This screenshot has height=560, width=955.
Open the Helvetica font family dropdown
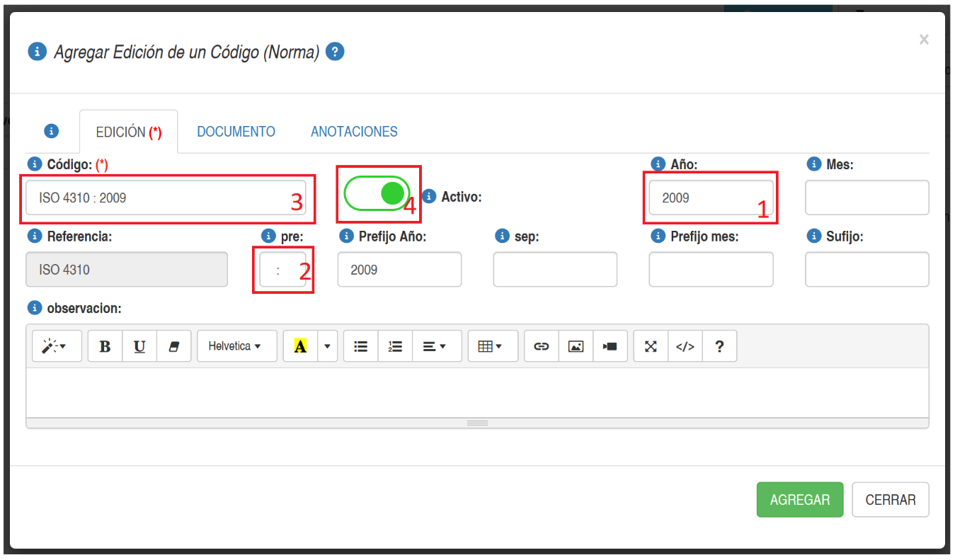click(x=236, y=346)
